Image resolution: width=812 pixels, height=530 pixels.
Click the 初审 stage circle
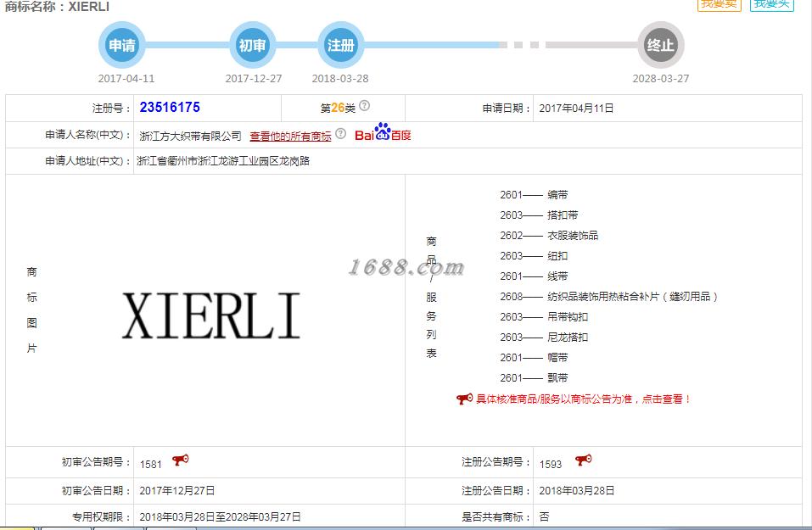click(x=252, y=45)
